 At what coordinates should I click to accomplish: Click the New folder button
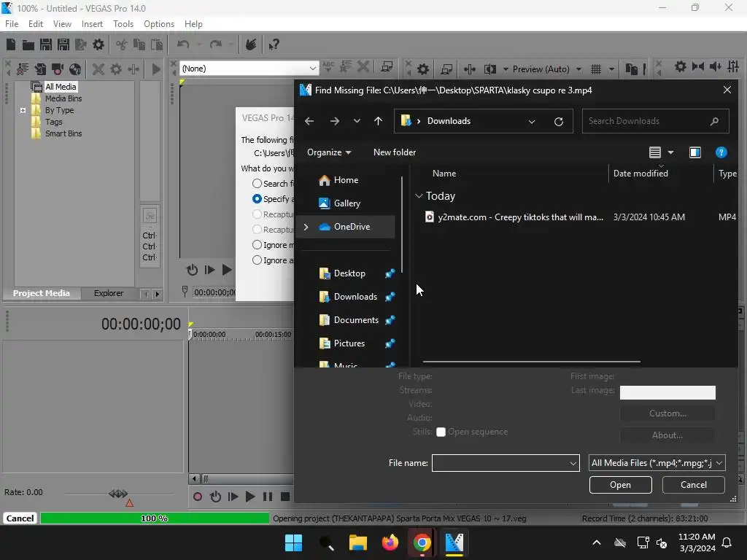[x=395, y=152]
